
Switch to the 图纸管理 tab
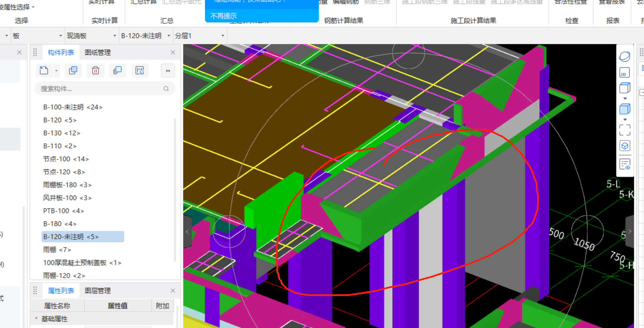98,52
